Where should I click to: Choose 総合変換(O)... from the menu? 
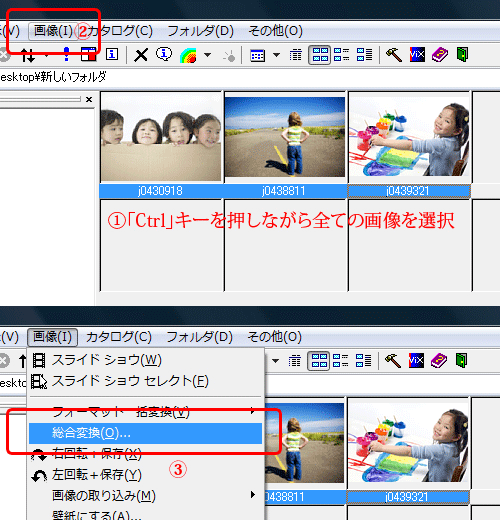pos(145,433)
